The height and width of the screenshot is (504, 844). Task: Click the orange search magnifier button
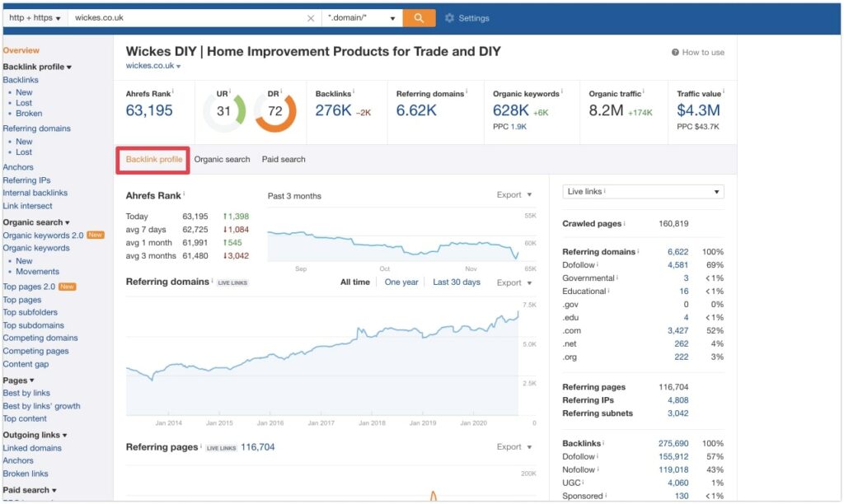point(419,18)
